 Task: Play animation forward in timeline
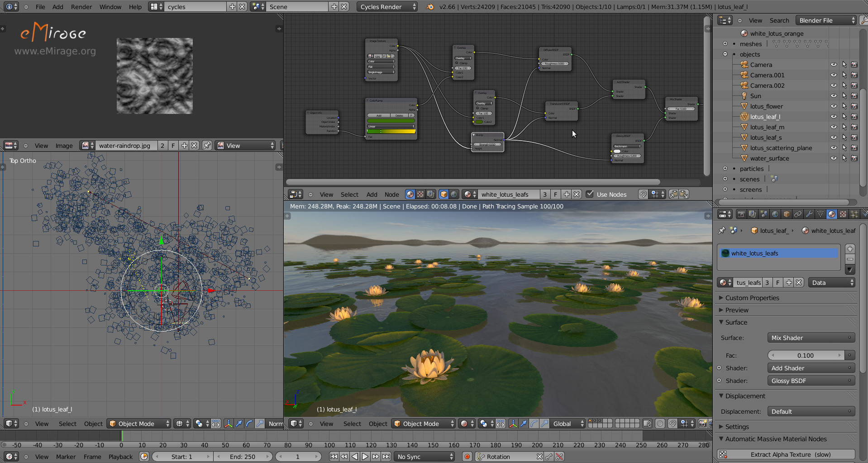(x=365, y=457)
